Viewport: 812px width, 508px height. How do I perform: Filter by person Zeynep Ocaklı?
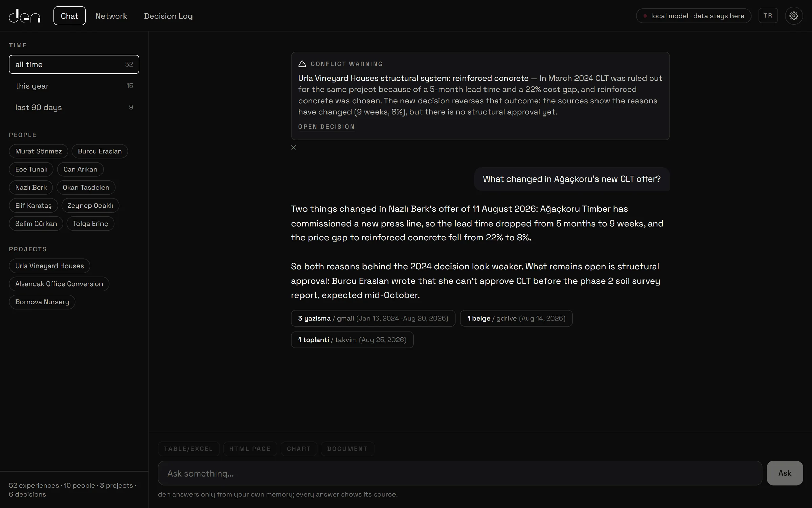(x=90, y=205)
